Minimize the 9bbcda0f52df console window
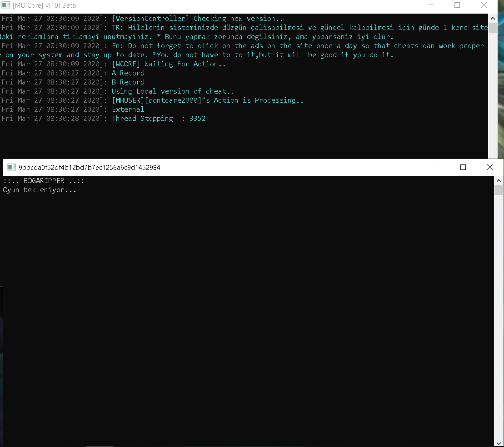Image resolution: width=504 pixels, height=447 pixels. tap(436, 167)
